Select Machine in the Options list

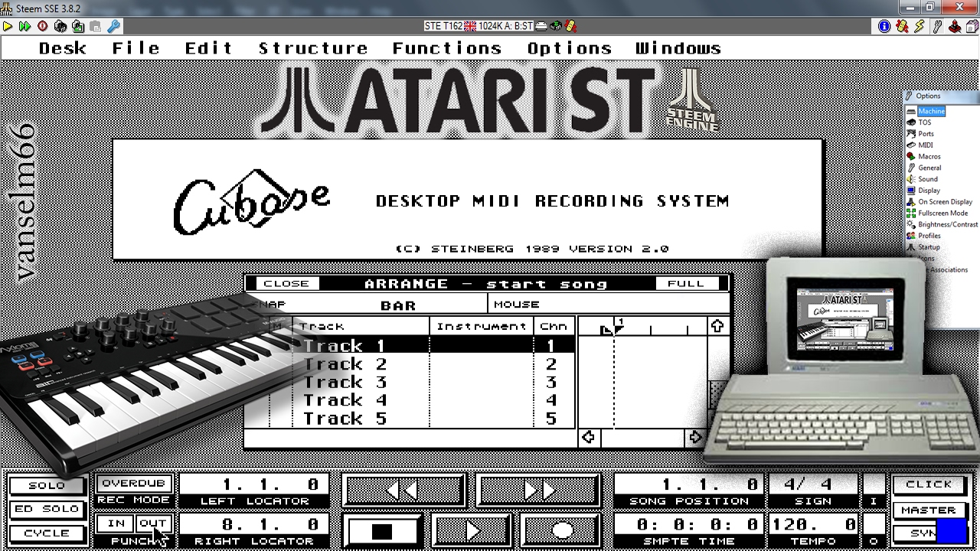tap(931, 112)
